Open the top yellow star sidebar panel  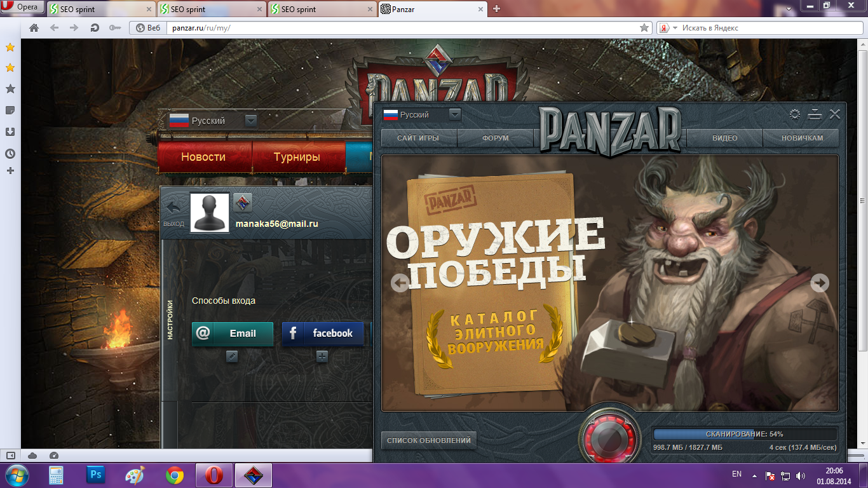10,47
